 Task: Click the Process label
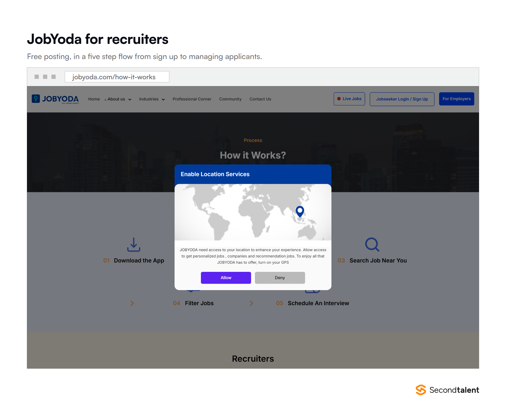(253, 140)
